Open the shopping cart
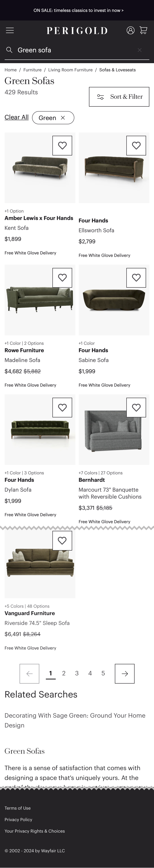 144,30
